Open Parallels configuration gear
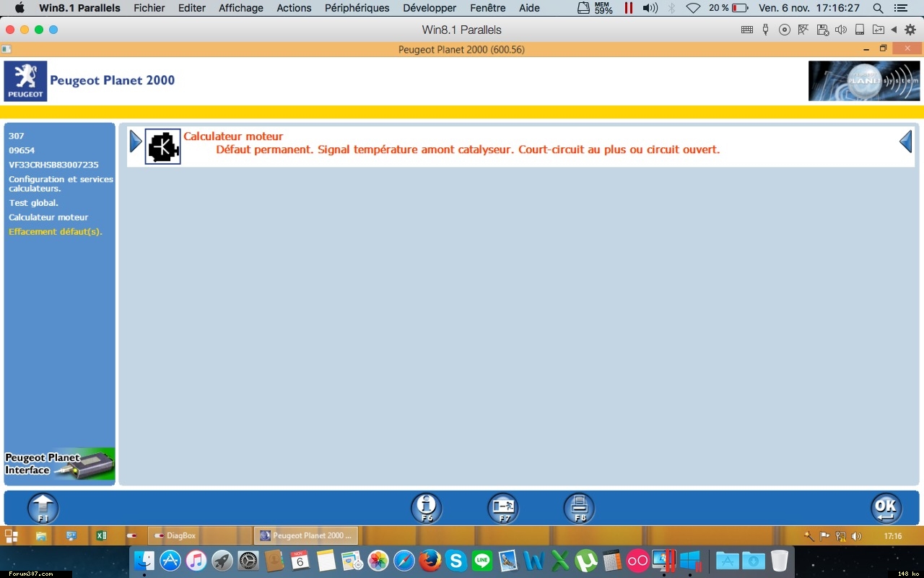 tap(910, 30)
